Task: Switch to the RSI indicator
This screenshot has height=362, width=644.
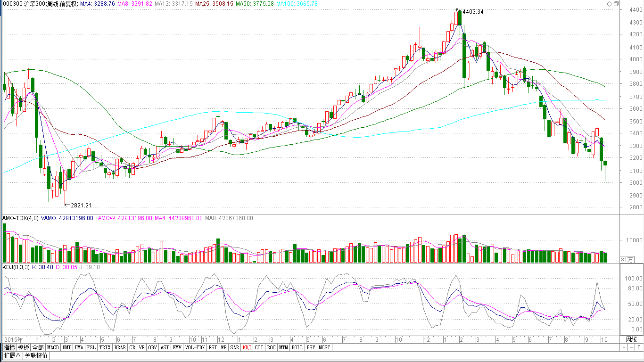Action: (213, 347)
